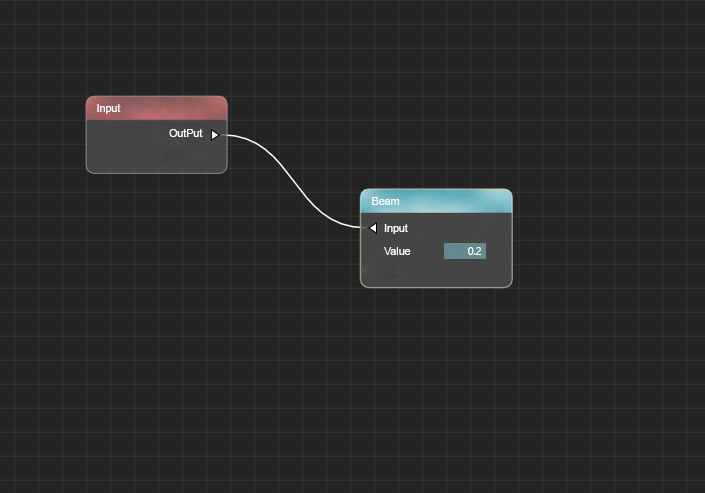Click the Input title text on red node

108,108
